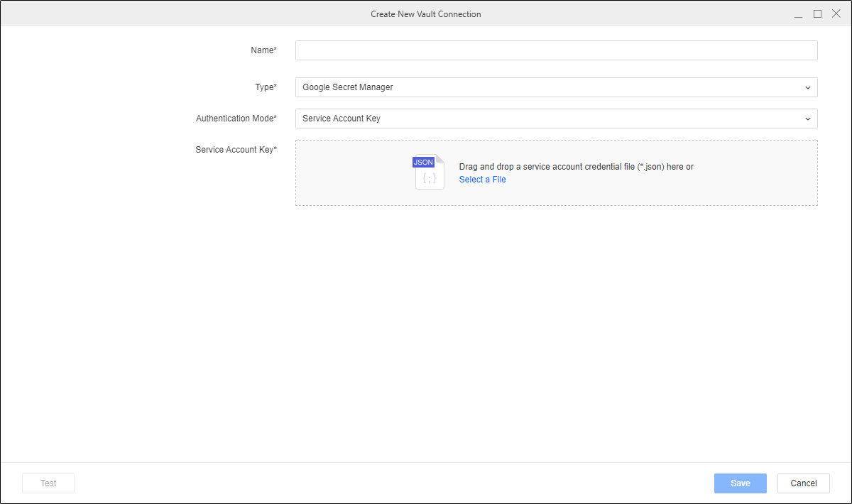Click the dialog title bar text
This screenshot has width=852, height=504.
click(425, 14)
